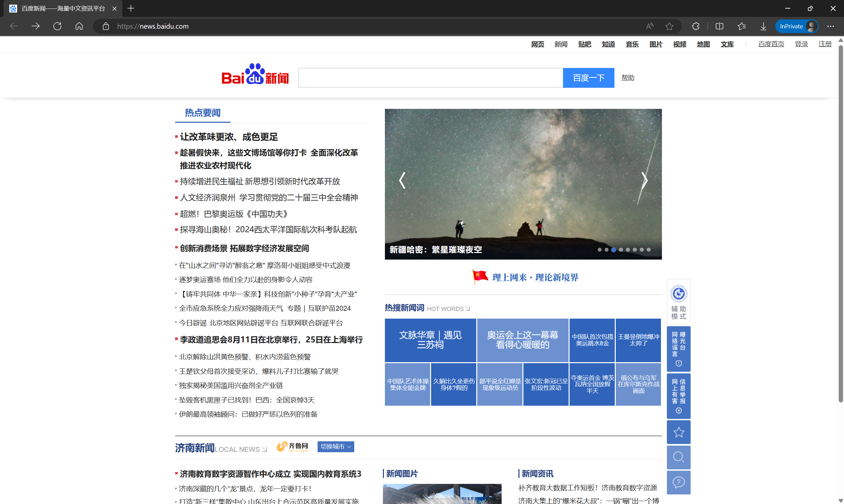Viewport: 844px width, 504px height.
Task: Add page to favorites with star icon
Action: tap(669, 26)
